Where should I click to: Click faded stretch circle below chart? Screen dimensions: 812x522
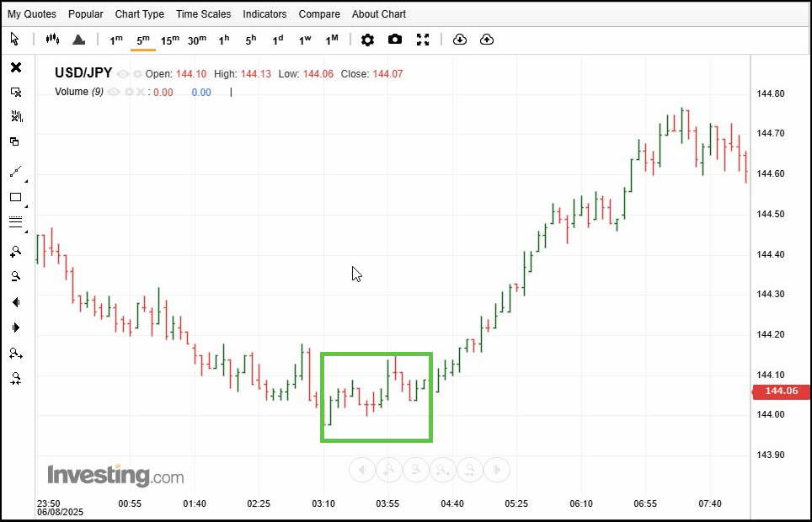pos(443,470)
